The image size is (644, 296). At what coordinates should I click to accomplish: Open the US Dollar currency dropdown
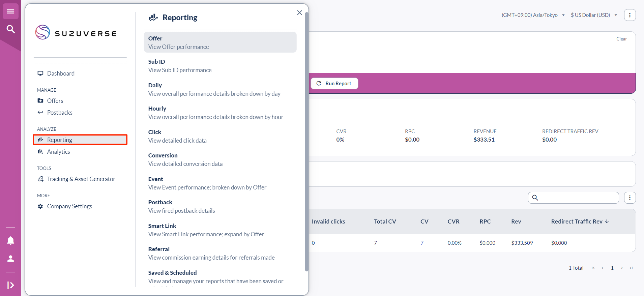(594, 15)
